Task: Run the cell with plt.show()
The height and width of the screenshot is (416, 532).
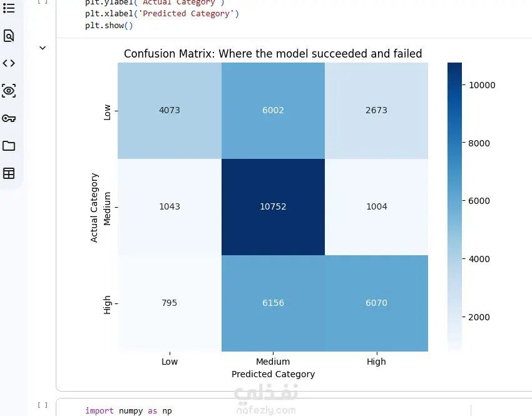Action: coord(43,2)
